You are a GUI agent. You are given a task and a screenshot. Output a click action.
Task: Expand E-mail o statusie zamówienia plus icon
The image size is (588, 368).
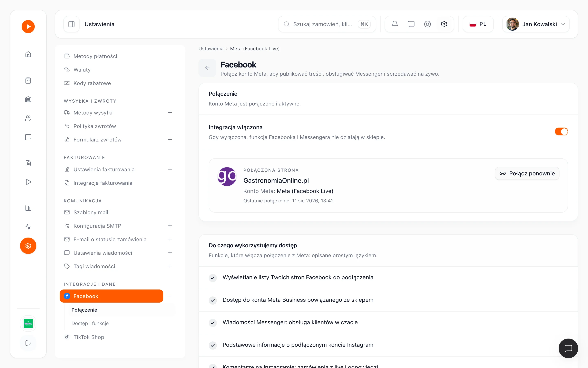170,239
